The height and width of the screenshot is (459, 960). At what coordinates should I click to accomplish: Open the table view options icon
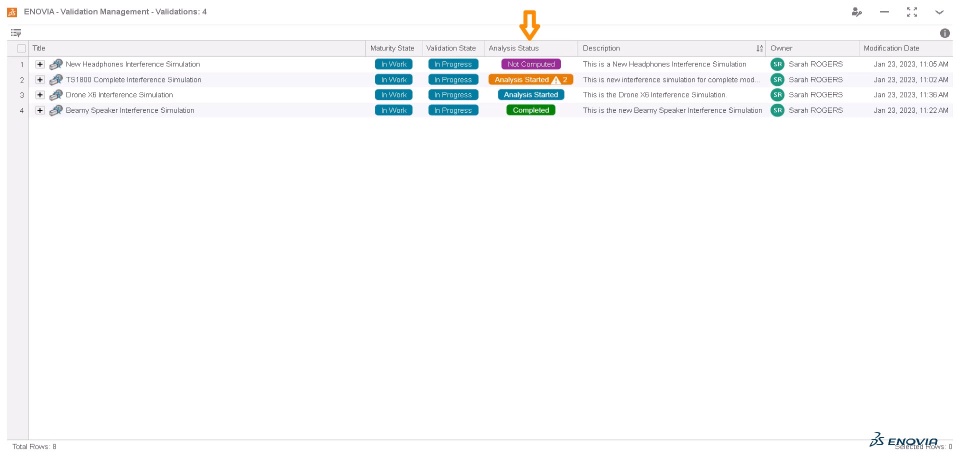pos(16,32)
